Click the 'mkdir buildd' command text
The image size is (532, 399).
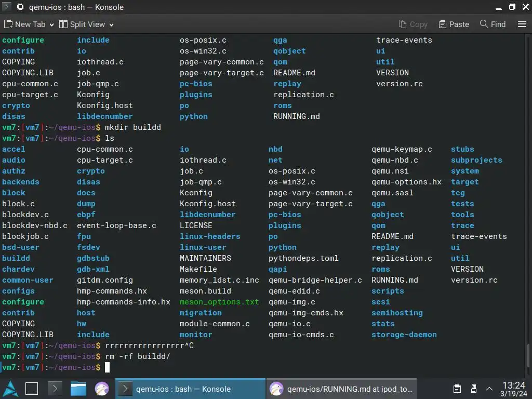132,127
